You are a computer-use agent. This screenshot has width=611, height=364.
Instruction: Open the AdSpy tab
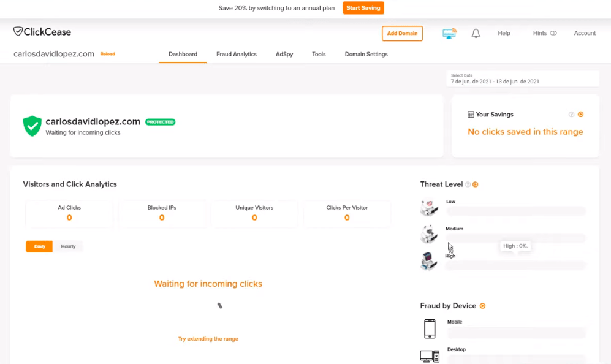pyautogui.click(x=284, y=54)
